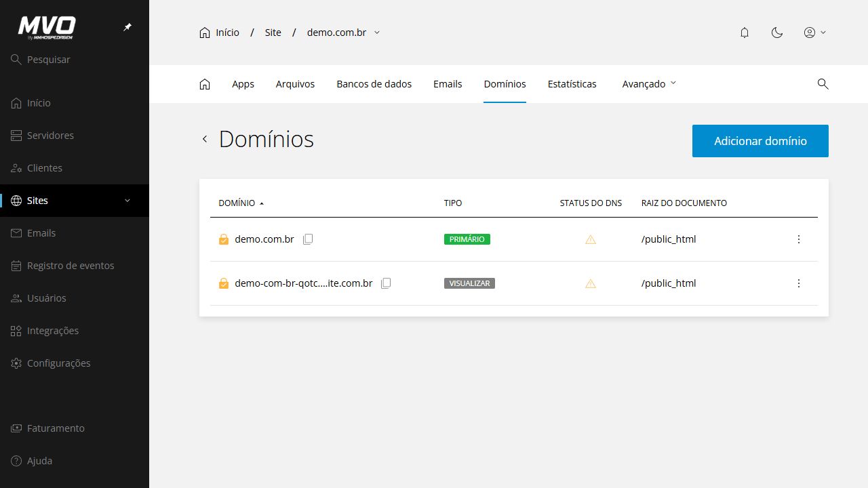
Task: Switch to the Arquivos tab
Action: [x=295, y=84]
